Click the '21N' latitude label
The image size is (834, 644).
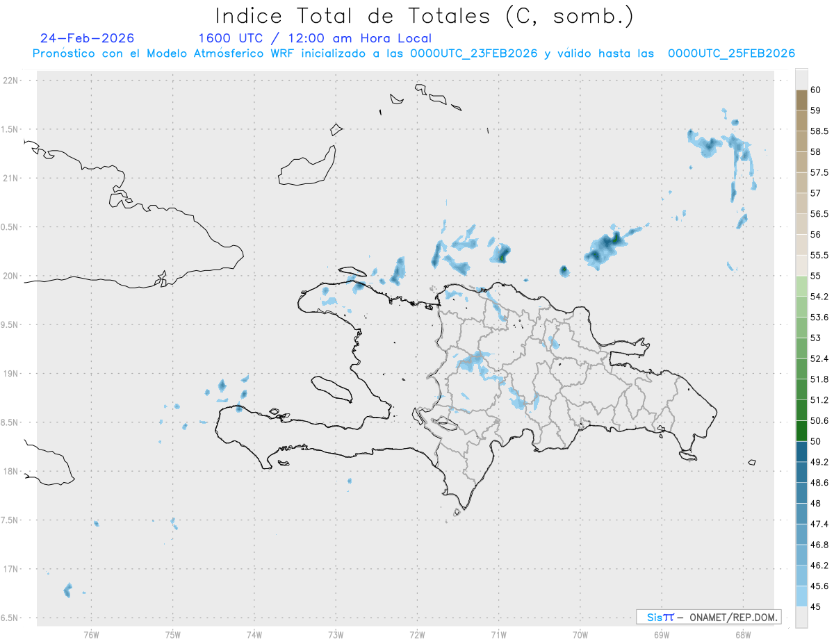pyautogui.click(x=11, y=178)
